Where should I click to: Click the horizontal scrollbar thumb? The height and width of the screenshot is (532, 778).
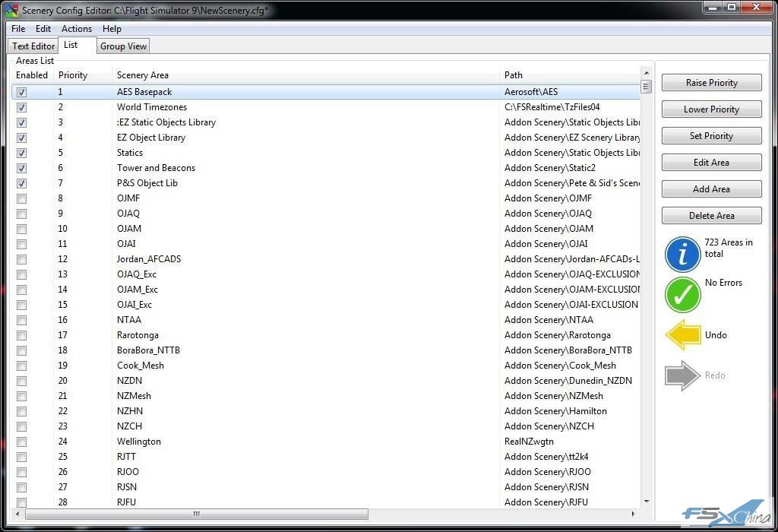point(197,514)
